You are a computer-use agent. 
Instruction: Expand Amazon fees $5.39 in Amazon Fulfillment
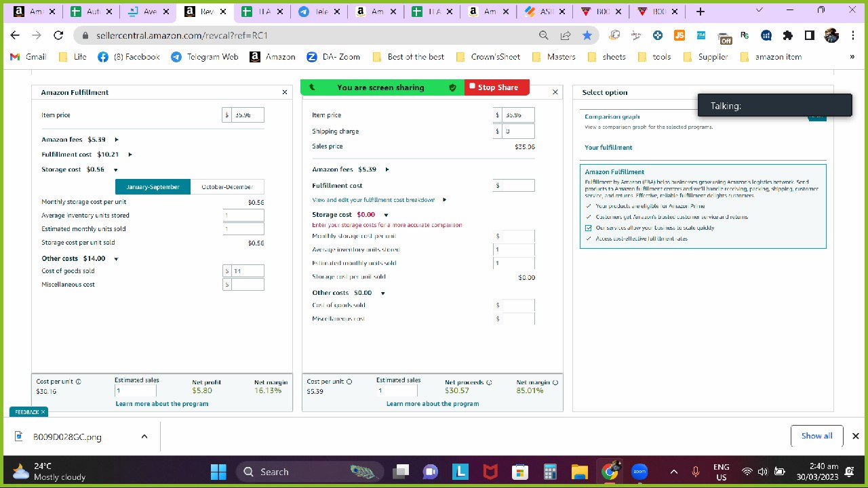point(117,140)
